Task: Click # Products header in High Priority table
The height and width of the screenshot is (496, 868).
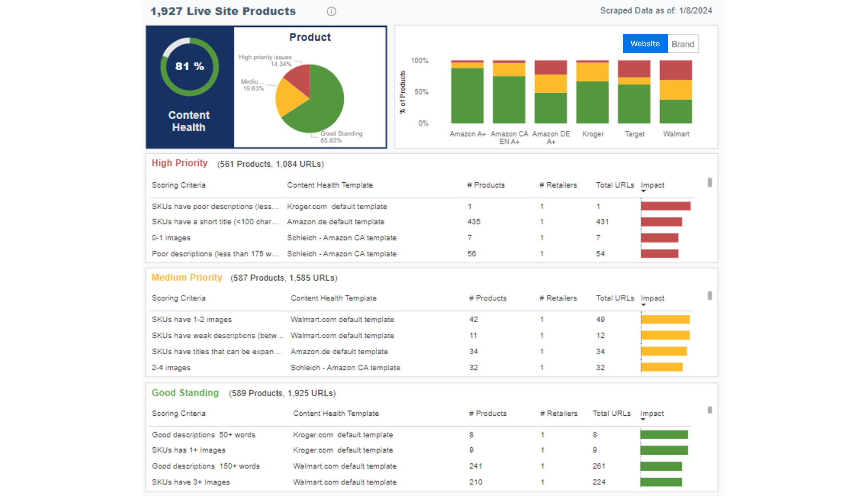Action: tap(486, 185)
